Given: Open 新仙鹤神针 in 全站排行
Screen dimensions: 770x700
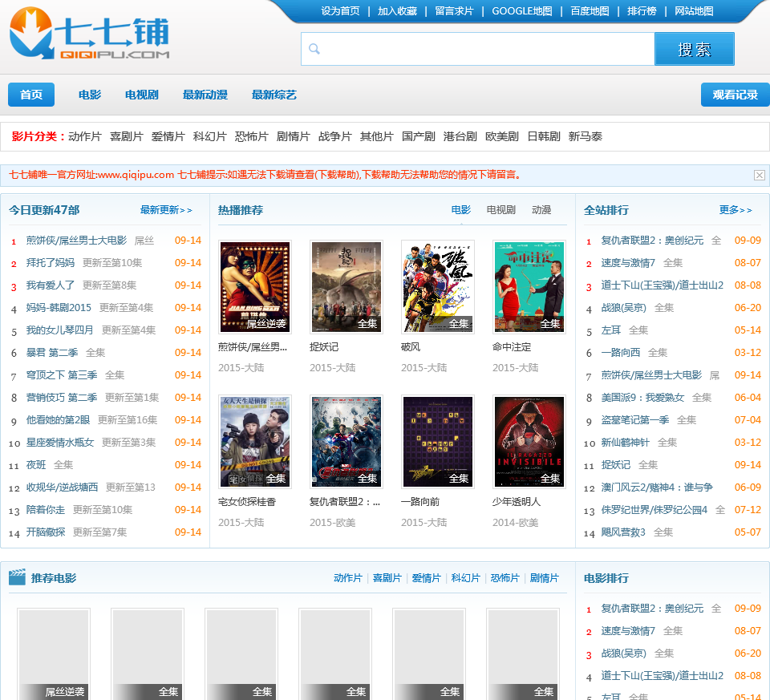Looking at the screenshot, I should click(x=625, y=443).
